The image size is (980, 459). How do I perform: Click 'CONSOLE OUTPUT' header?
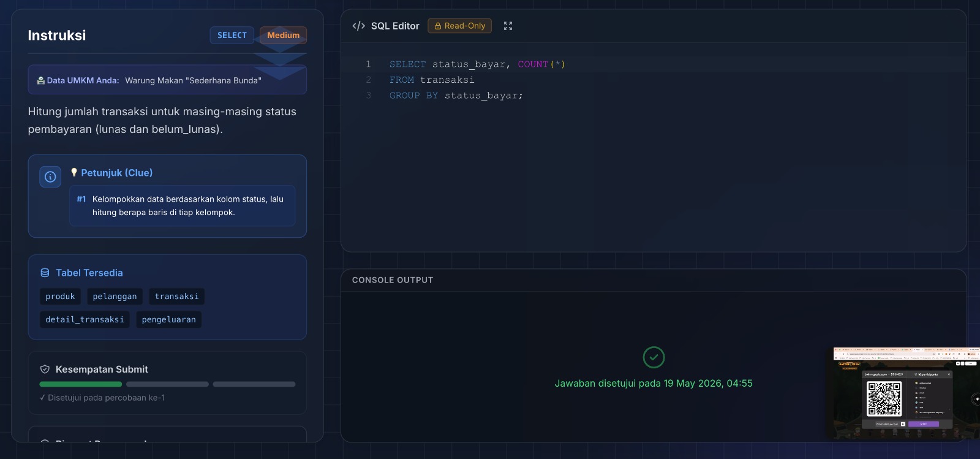tap(393, 280)
